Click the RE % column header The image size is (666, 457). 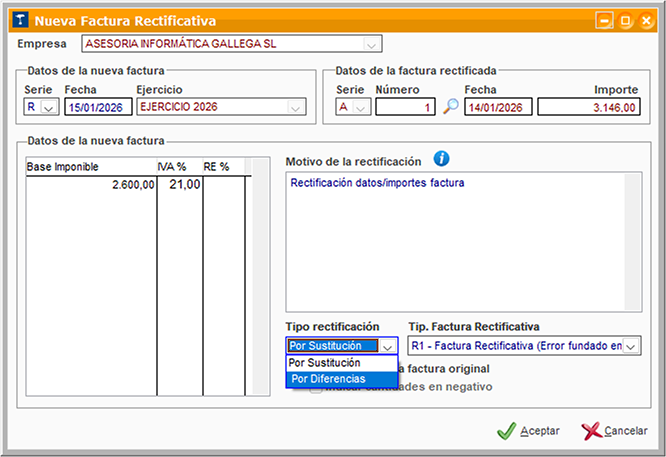click(x=224, y=167)
